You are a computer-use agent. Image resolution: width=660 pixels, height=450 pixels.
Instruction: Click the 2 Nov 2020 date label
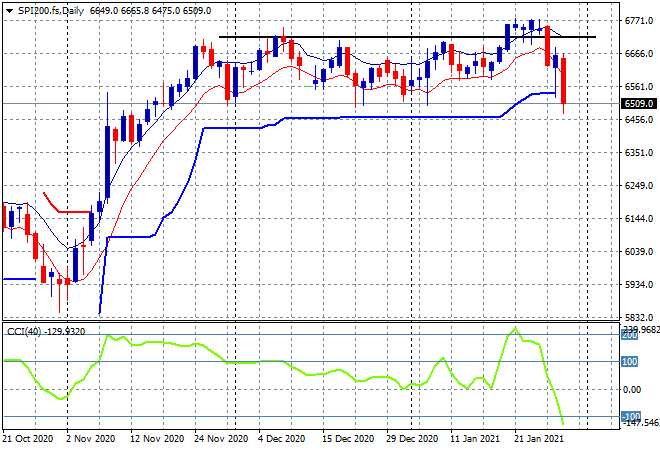tap(90, 439)
